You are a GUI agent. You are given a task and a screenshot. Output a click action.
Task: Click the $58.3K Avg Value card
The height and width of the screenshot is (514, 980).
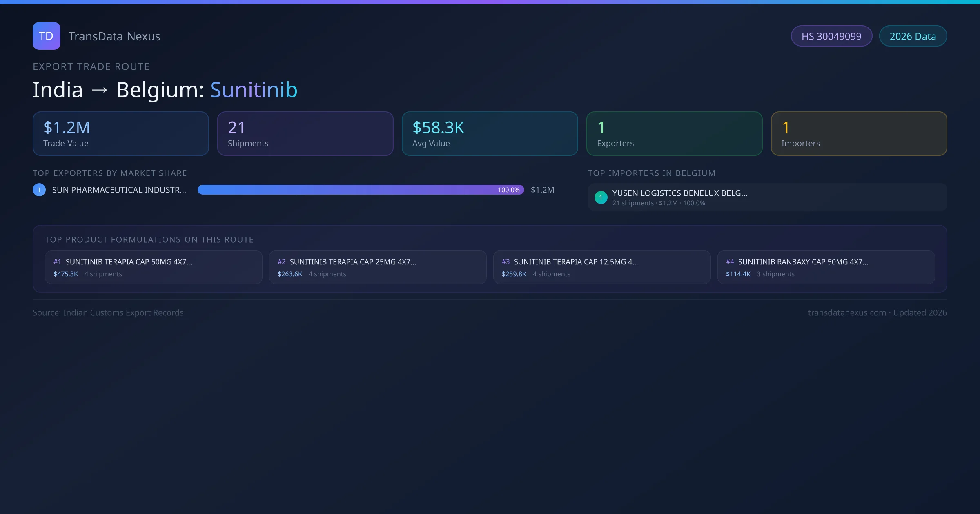pos(490,134)
